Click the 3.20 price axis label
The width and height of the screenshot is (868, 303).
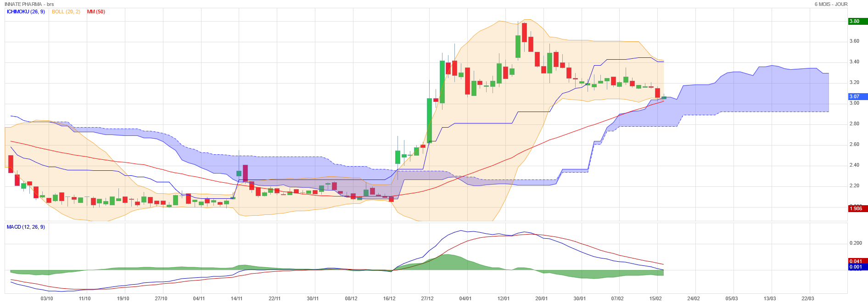tap(854, 83)
